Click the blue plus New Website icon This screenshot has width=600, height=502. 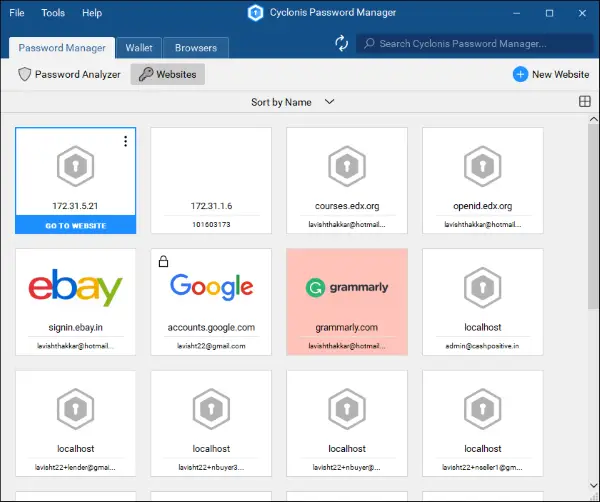tap(520, 74)
